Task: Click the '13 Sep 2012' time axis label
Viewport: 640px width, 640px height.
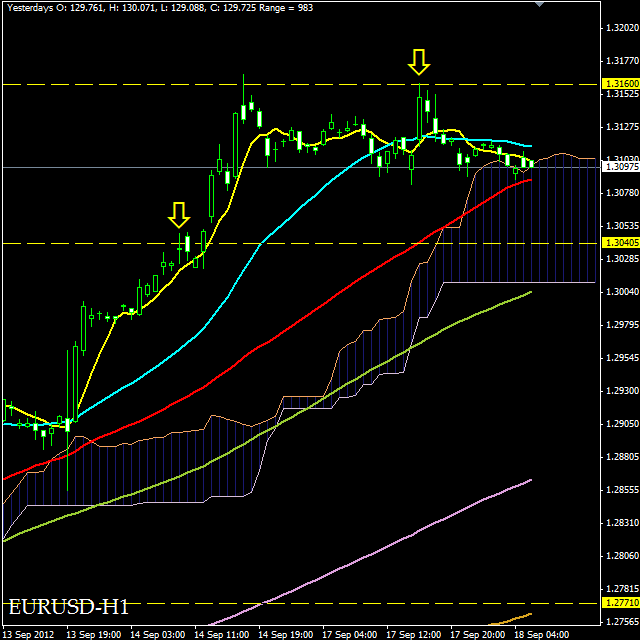Action: click(28, 635)
